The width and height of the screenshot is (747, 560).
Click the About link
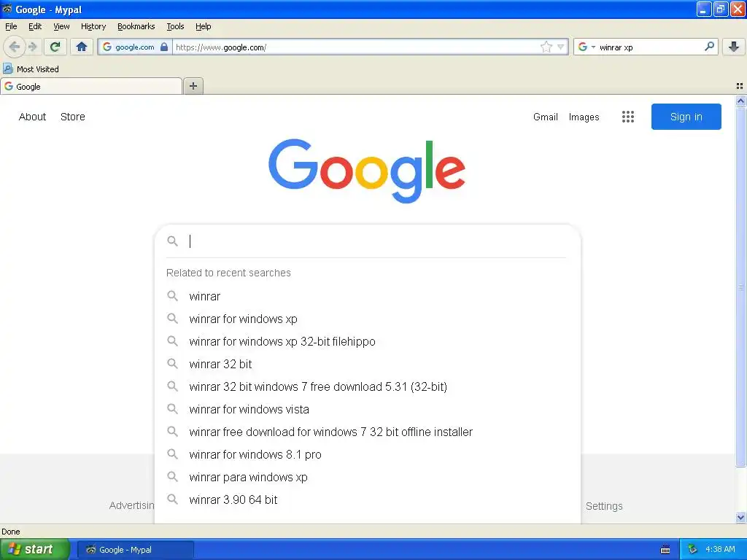point(32,117)
